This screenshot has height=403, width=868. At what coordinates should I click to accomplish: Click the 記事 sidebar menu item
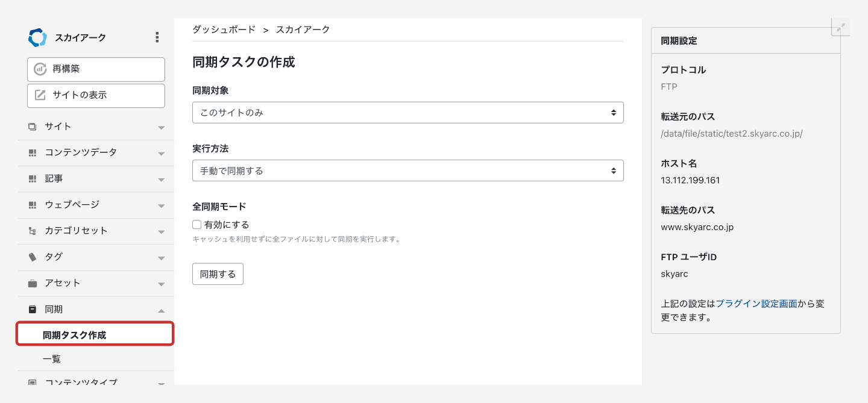(54, 179)
